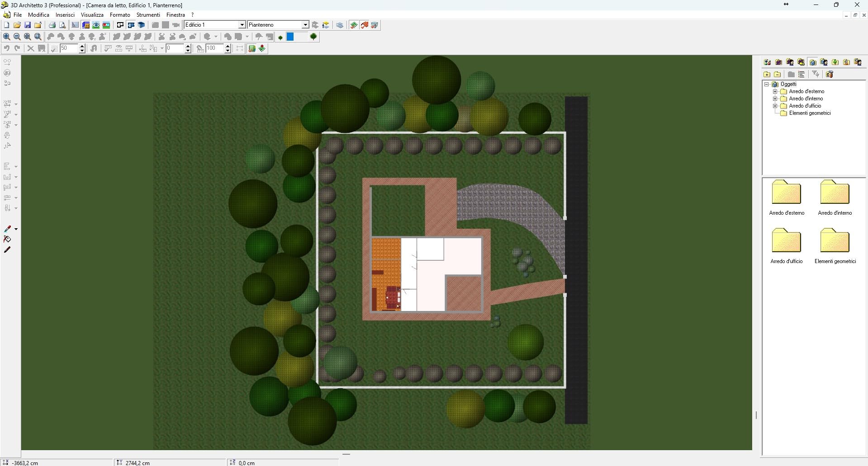Open the textures brick folder icon
This screenshot has height=466, width=868.
779,62
